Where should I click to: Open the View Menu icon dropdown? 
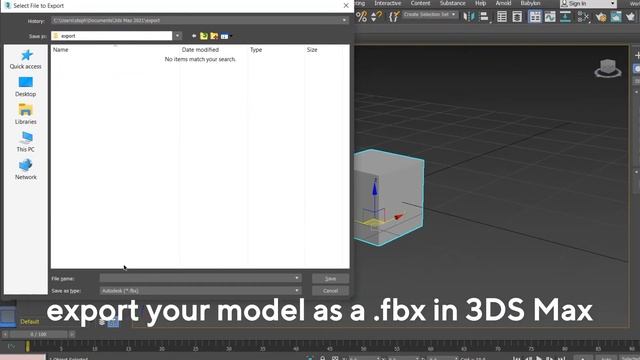226,36
